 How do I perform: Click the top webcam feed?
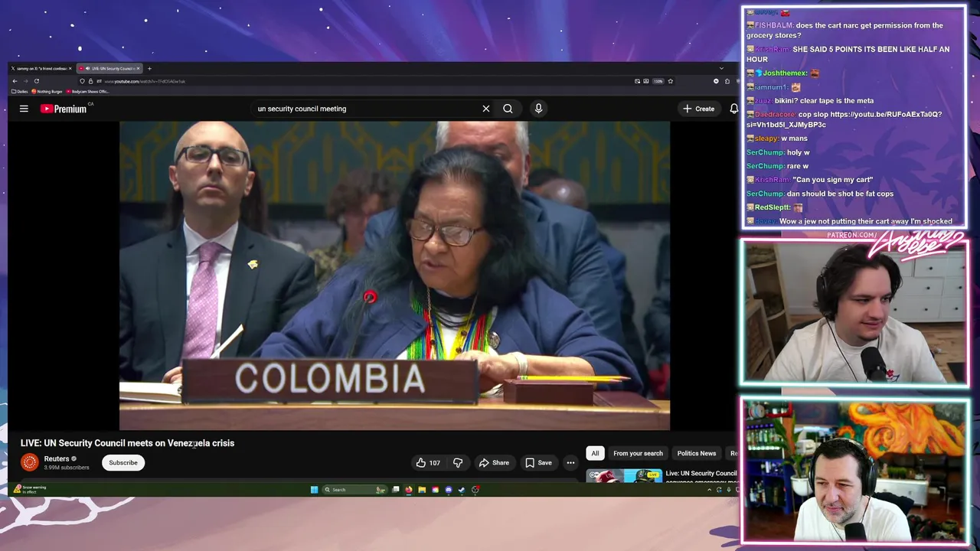click(854, 313)
